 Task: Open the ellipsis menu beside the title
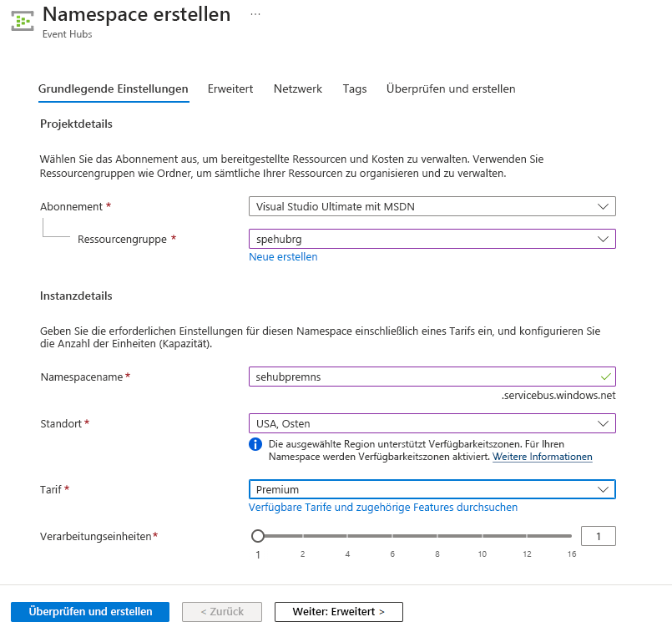click(x=255, y=15)
